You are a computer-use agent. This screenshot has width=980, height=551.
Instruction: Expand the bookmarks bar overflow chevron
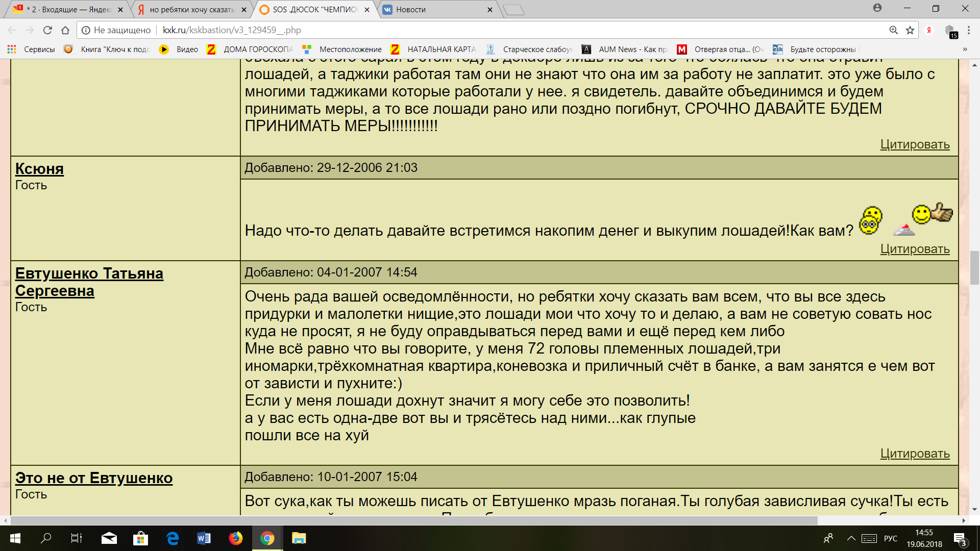964,49
